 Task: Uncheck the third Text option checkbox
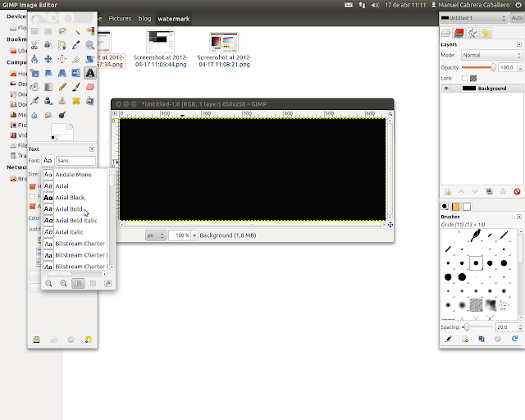click(x=33, y=207)
